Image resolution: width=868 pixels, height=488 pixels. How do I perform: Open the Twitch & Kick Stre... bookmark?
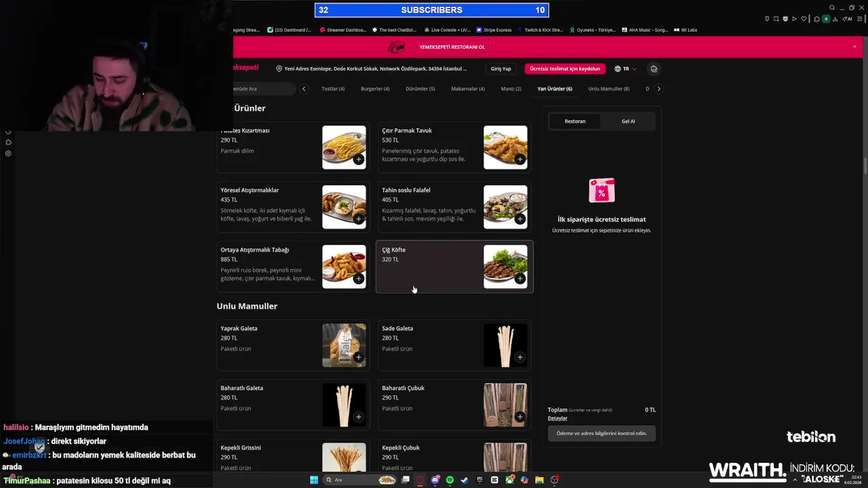tap(540, 30)
